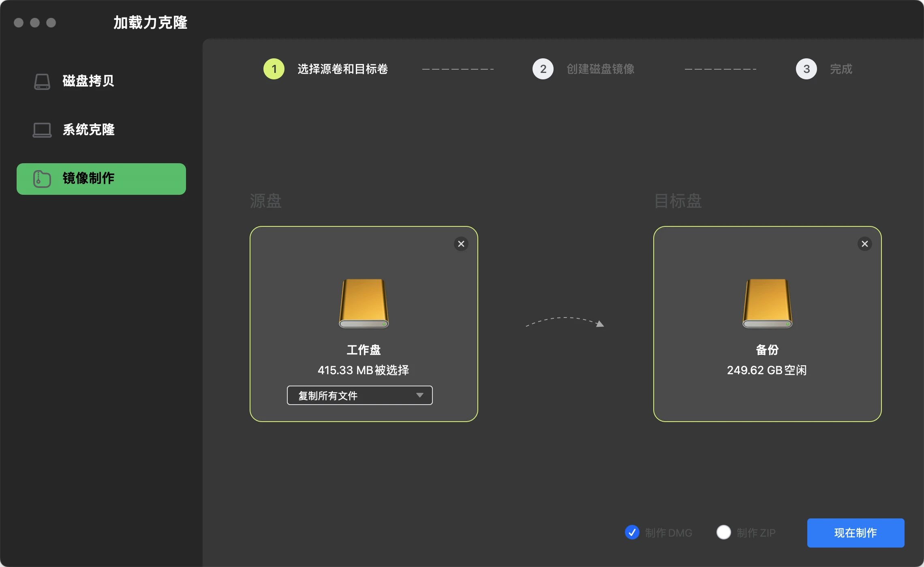This screenshot has width=924, height=567.
Task: Click the 源盘 heading
Action: pyautogui.click(x=265, y=201)
